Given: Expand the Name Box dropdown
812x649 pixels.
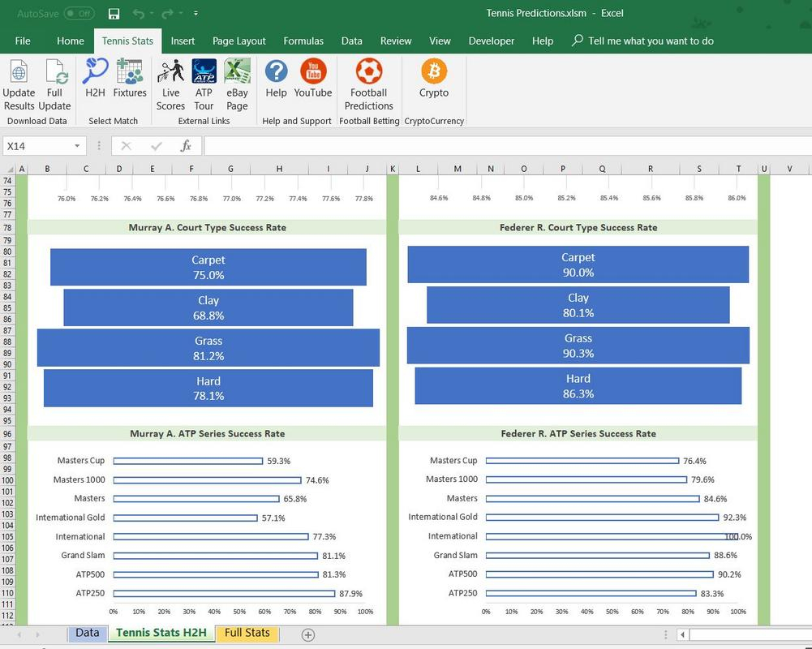Looking at the screenshot, I should tap(77, 146).
